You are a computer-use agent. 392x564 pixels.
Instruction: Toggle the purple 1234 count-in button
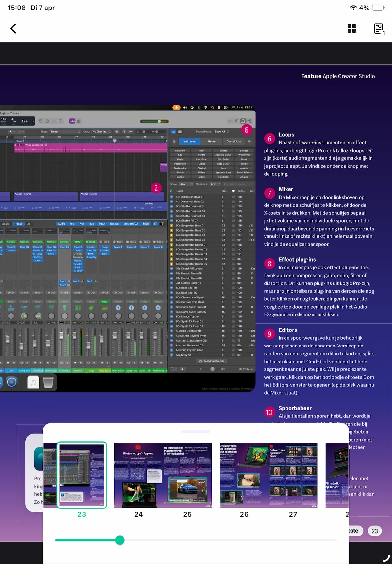pyautogui.click(x=72, y=121)
